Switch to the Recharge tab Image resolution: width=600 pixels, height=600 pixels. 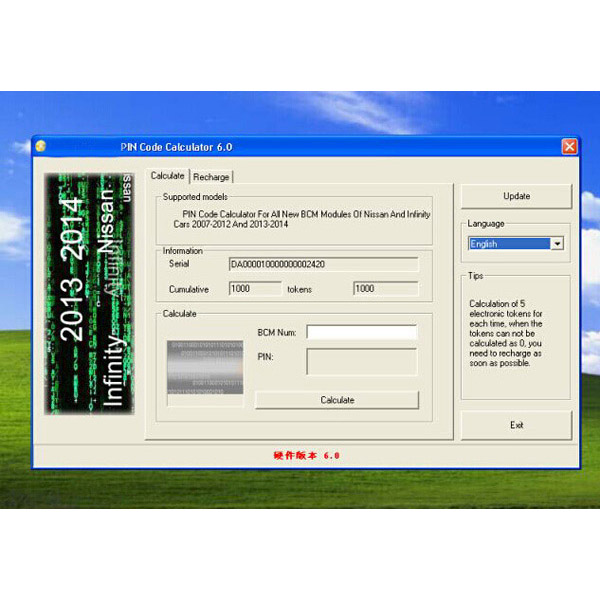point(211,177)
